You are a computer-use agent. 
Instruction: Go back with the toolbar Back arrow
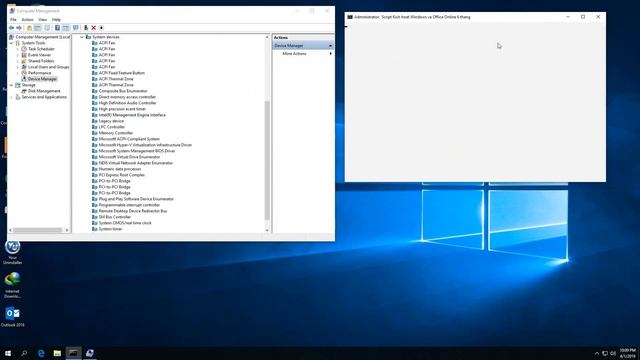pyautogui.click(x=11, y=28)
